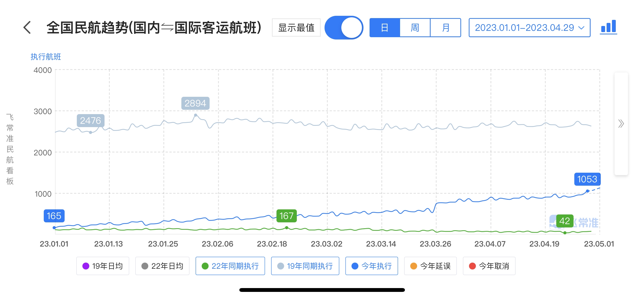Hide the 19年同期执行 line
This screenshot has width=644, height=298.
point(305,266)
